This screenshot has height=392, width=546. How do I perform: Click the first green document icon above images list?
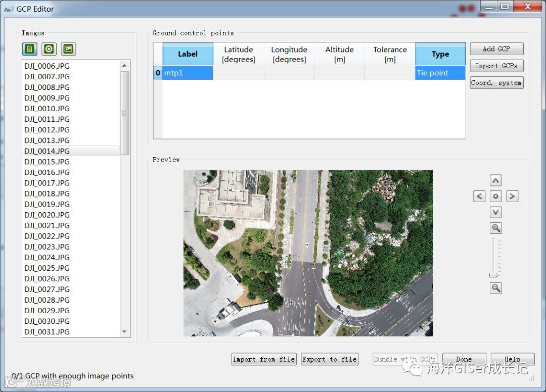30,49
